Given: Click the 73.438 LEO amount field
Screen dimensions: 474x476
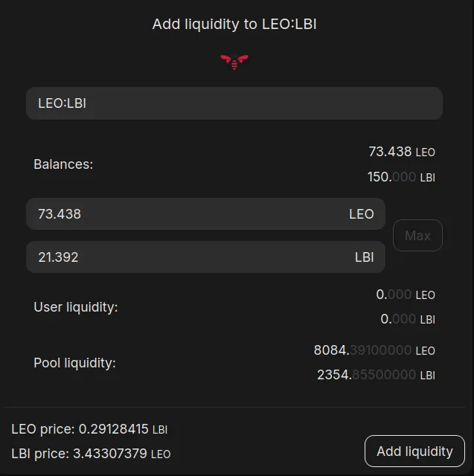Looking at the screenshot, I should (205, 214).
